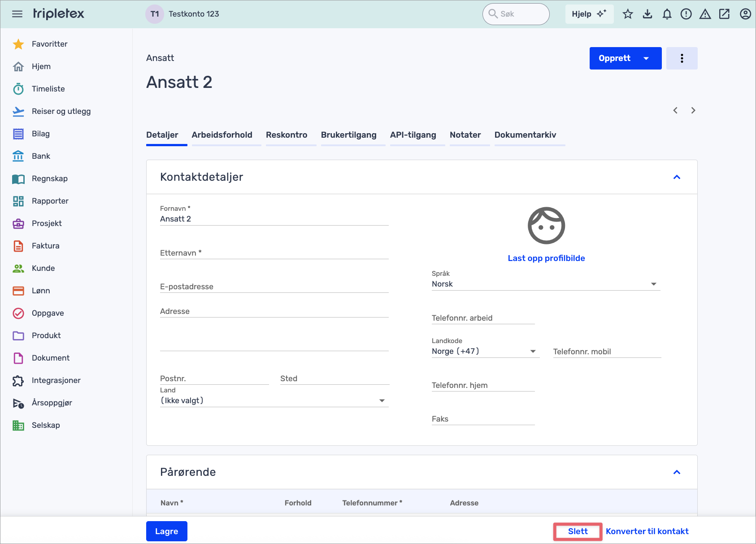Open the Språk dropdown
The height and width of the screenshot is (544, 756).
[x=545, y=284]
